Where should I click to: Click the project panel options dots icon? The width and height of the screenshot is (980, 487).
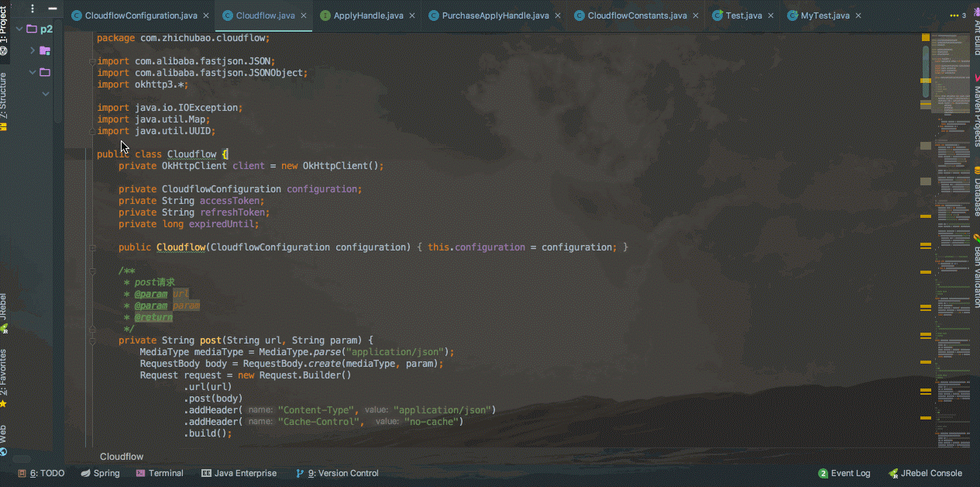[x=33, y=9]
